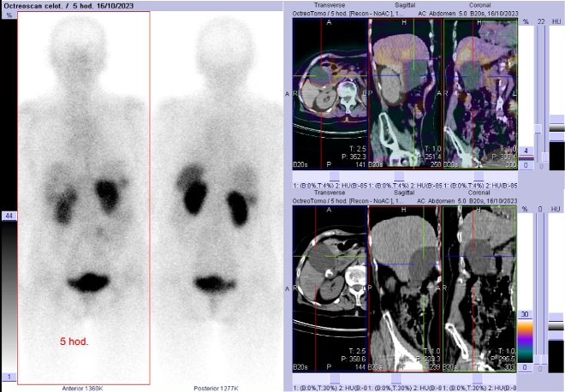Adjust the lower panel left blend slider handle

pyautogui.click(x=538, y=359)
